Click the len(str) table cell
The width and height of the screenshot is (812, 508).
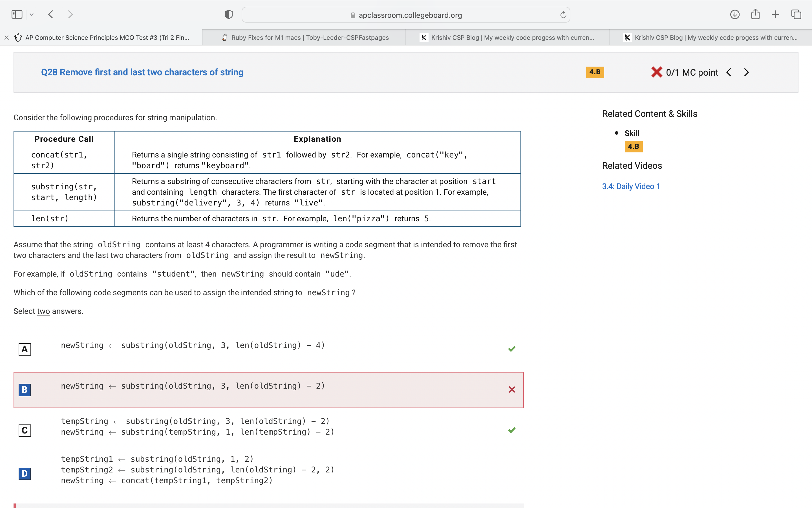64,219
